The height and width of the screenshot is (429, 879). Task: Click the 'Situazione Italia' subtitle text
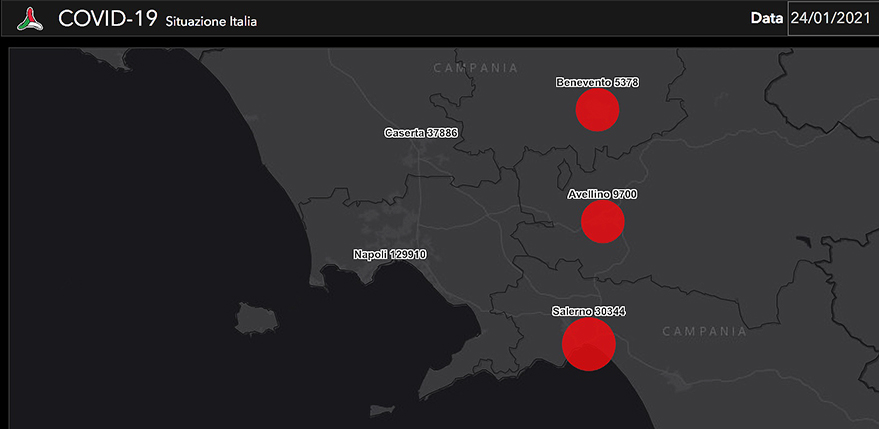point(211,22)
